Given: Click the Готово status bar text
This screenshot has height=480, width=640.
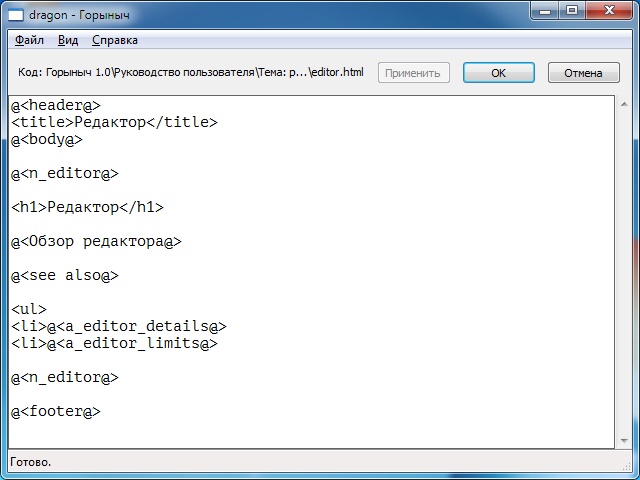Looking at the screenshot, I should [31, 462].
